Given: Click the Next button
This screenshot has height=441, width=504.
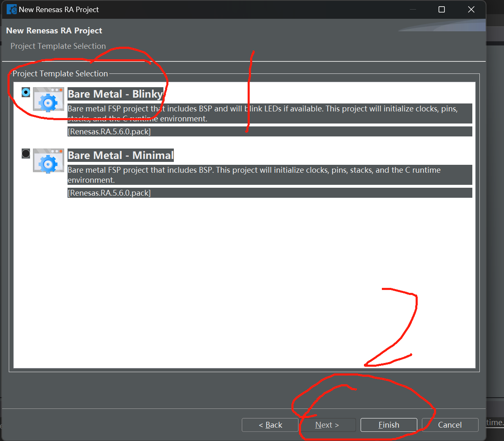Looking at the screenshot, I should tap(327, 425).
